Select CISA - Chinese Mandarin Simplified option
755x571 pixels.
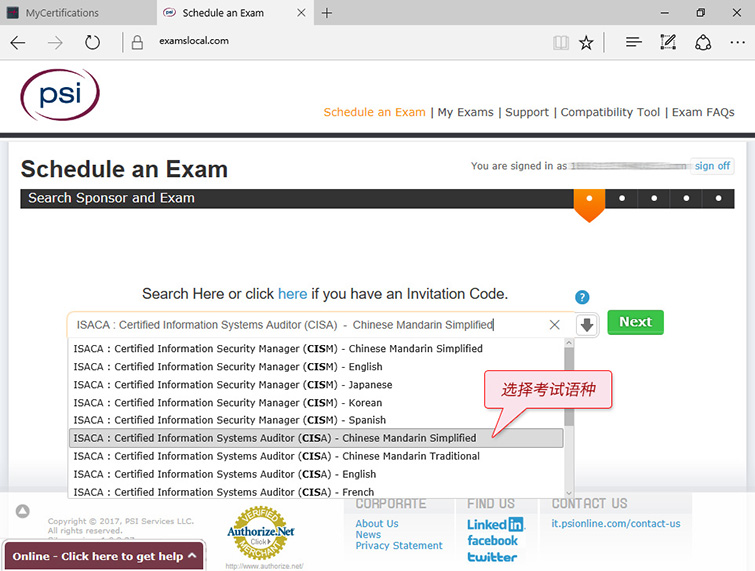(x=316, y=438)
